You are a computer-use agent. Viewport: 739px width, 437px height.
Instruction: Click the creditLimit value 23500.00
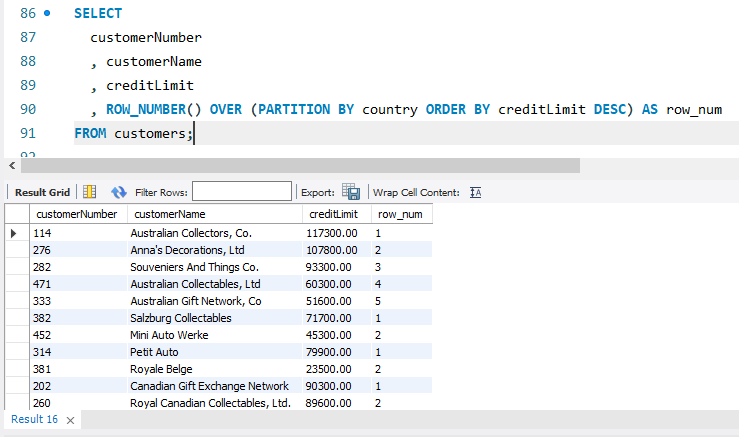[337, 369]
